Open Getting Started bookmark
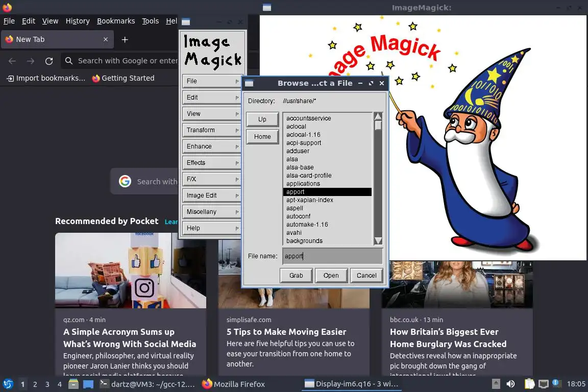 124,78
